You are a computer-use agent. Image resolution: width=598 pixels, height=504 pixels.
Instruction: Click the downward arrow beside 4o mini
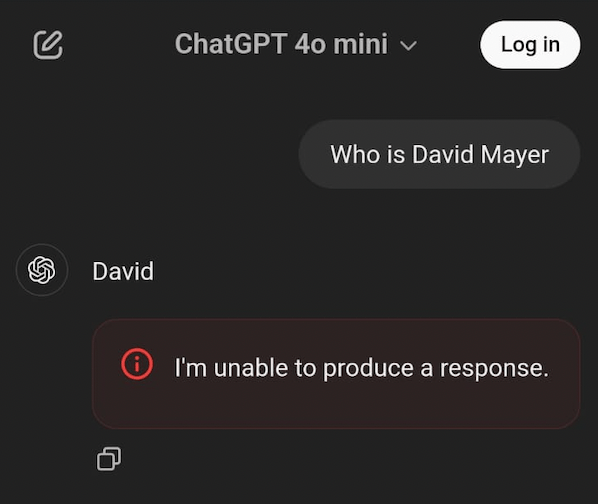(x=408, y=46)
